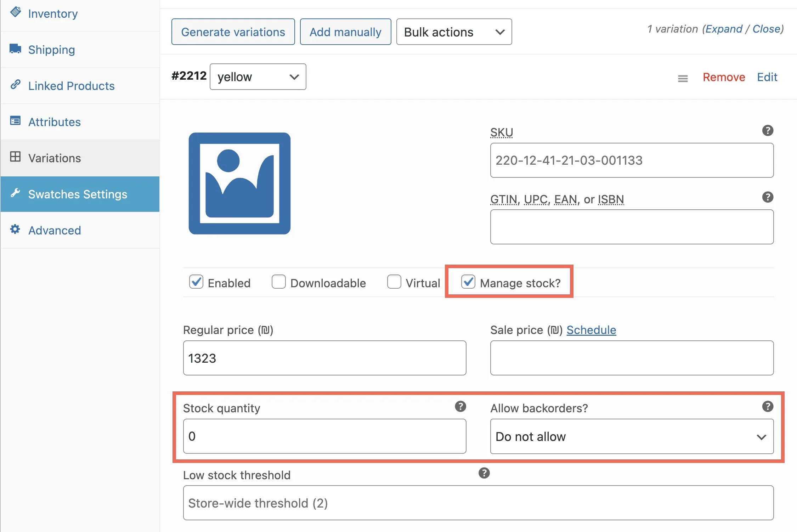Click the Shipping truck icon
Viewport: 797px width, 532px height.
click(15, 49)
